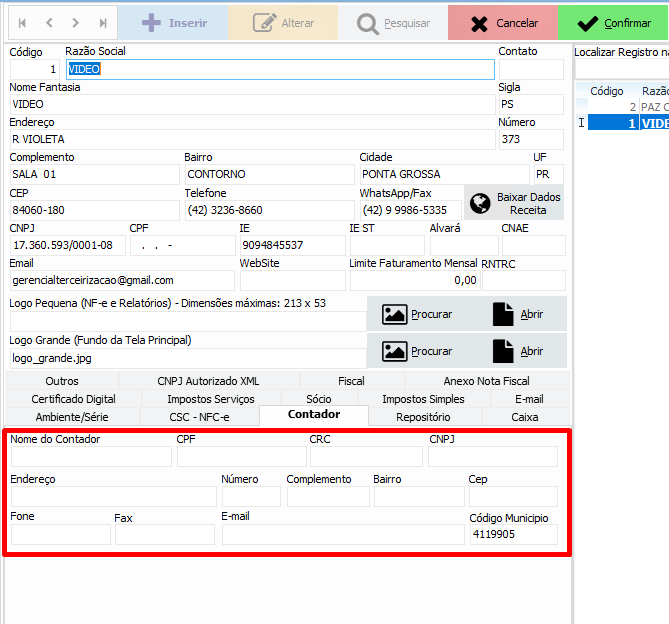Jump to the last record arrow
The image size is (669, 624).
coord(103,22)
